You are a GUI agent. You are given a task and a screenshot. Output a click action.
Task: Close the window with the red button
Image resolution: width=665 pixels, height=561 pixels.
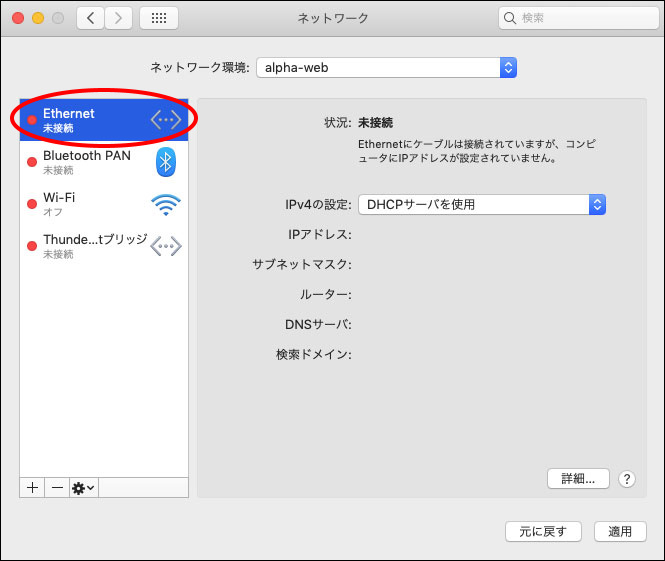(18, 18)
